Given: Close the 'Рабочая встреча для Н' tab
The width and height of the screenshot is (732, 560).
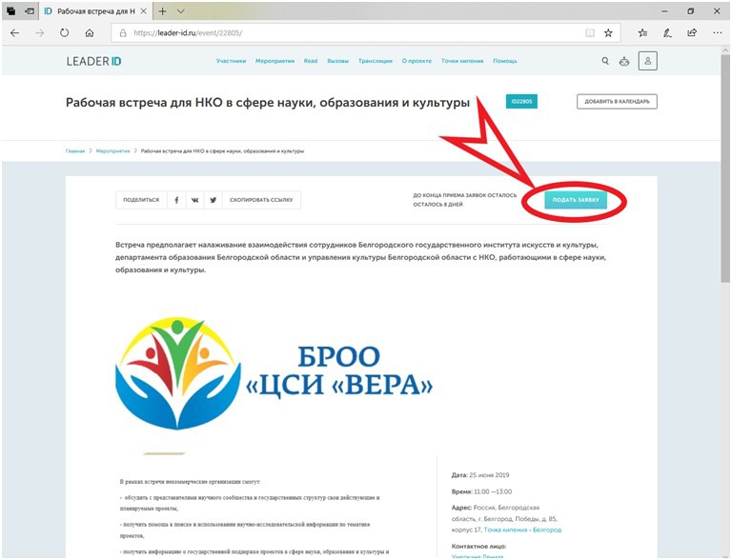Looking at the screenshot, I should point(144,11).
